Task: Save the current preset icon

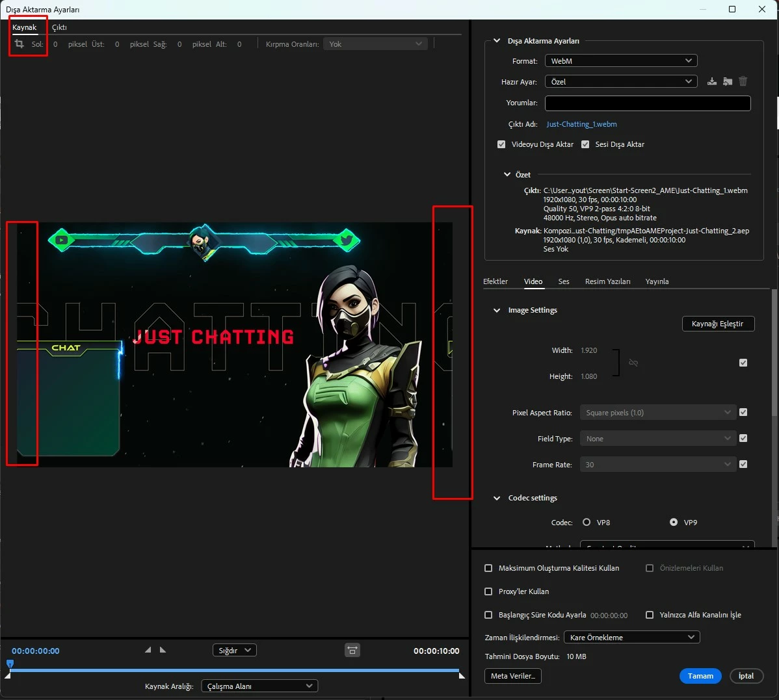Action: click(712, 81)
